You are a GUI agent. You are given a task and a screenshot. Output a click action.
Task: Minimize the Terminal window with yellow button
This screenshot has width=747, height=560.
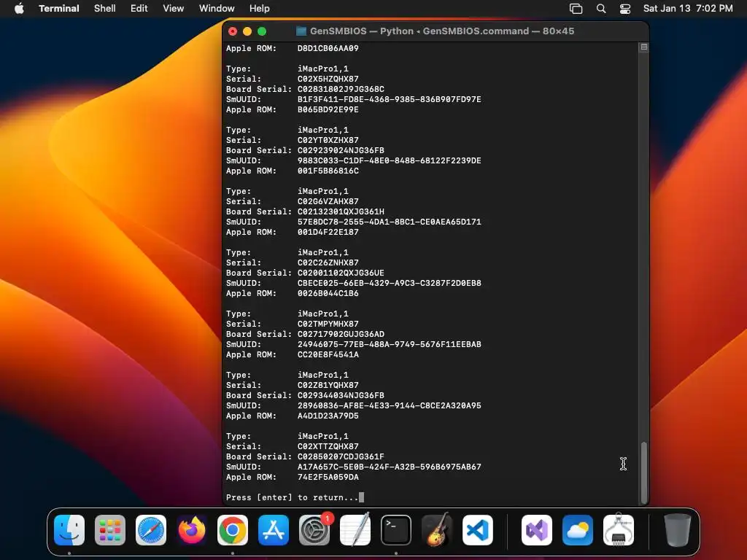tap(247, 31)
